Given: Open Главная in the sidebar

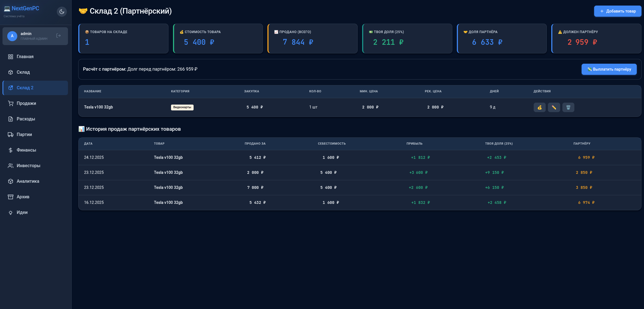Looking at the screenshot, I should (35, 57).
